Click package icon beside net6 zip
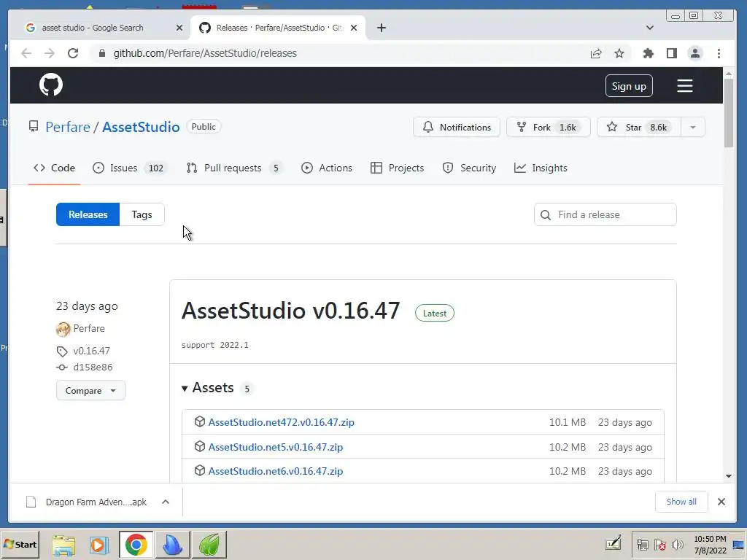747x560 pixels. (x=200, y=470)
